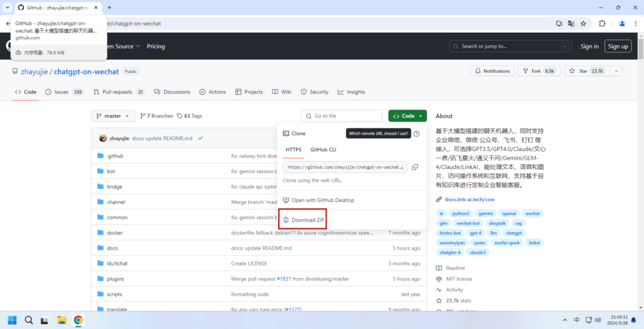The image size is (644, 329).
Task: Click the HTTPS clone URL field
Action: pos(345,167)
